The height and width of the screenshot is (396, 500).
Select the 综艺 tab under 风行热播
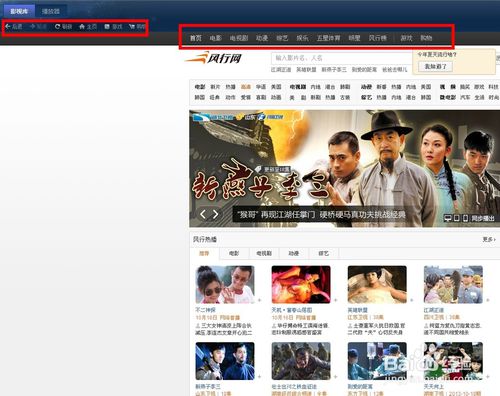click(x=323, y=253)
